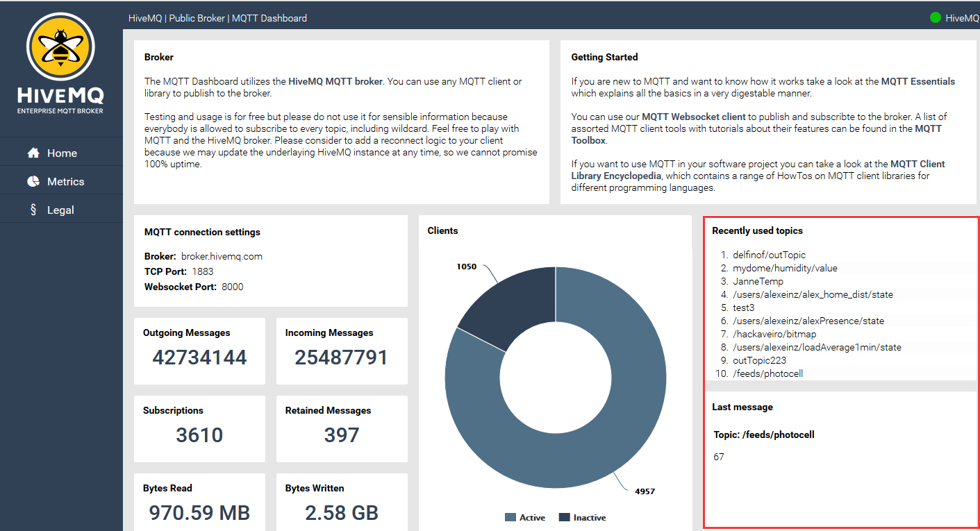Screen dimensions: 980x531
Task: Select topic delfinof/outTopic
Action: tap(769, 255)
